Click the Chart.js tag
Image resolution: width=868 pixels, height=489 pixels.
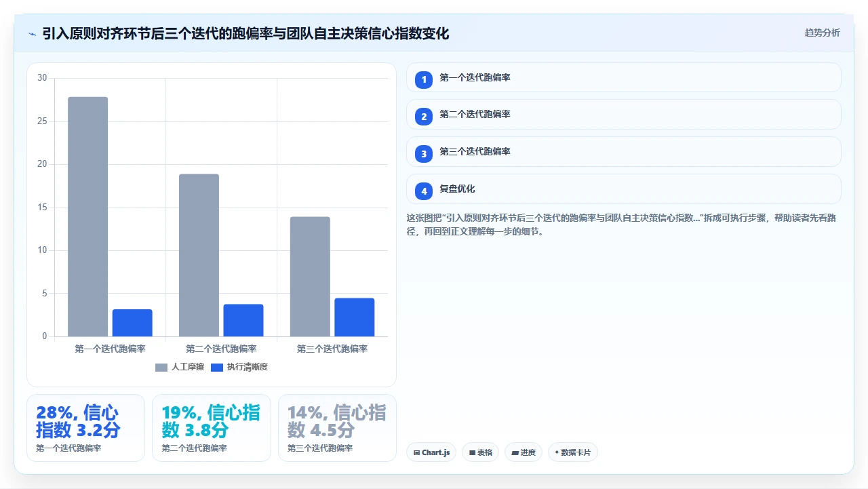coord(431,452)
